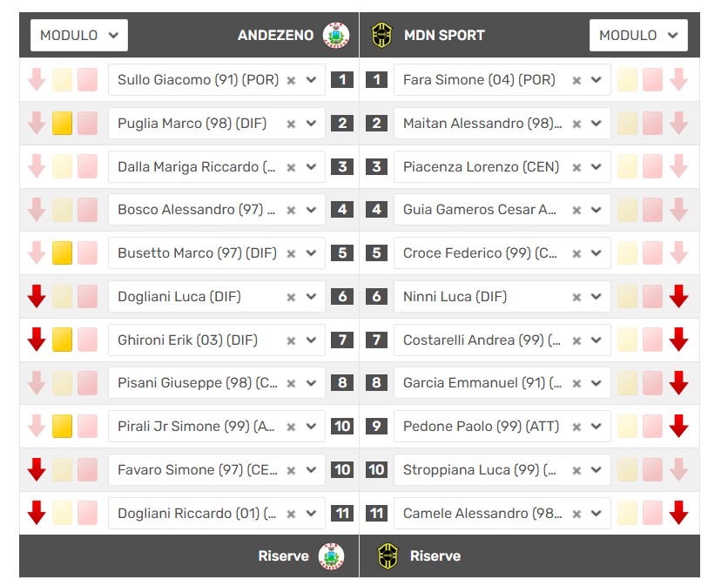Image resolution: width=728 pixels, height=579 pixels.
Task: Clear Sullo Giacomo selection with x icon
Action: pos(291,80)
